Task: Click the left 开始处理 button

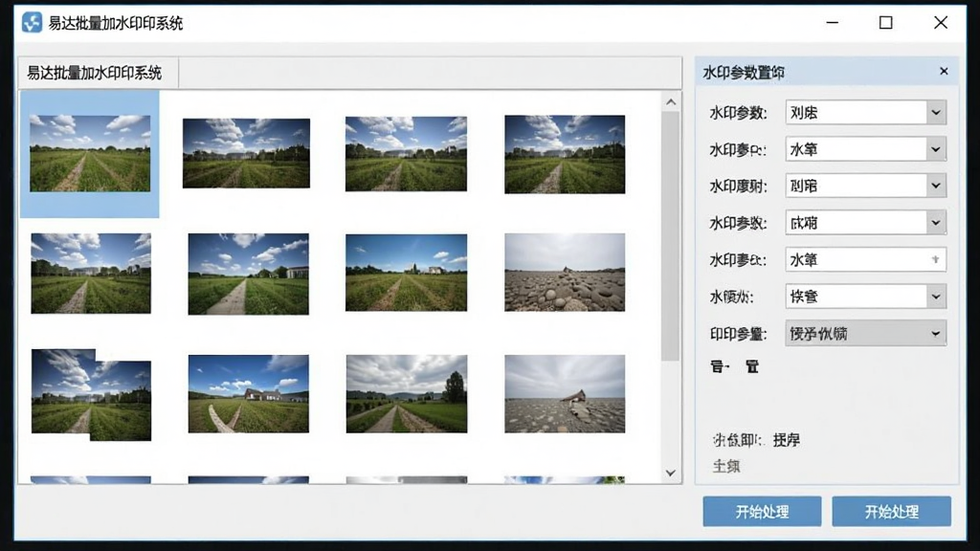Action: tap(762, 512)
